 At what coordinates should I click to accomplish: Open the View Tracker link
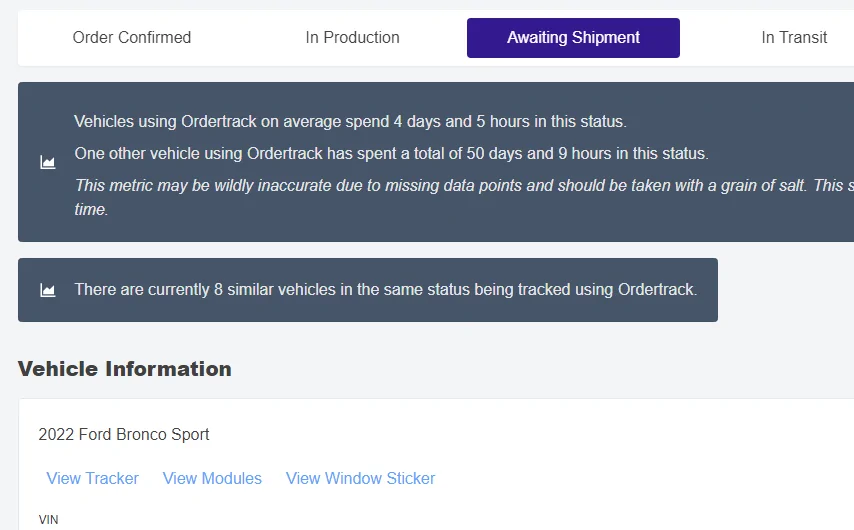(92, 478)
